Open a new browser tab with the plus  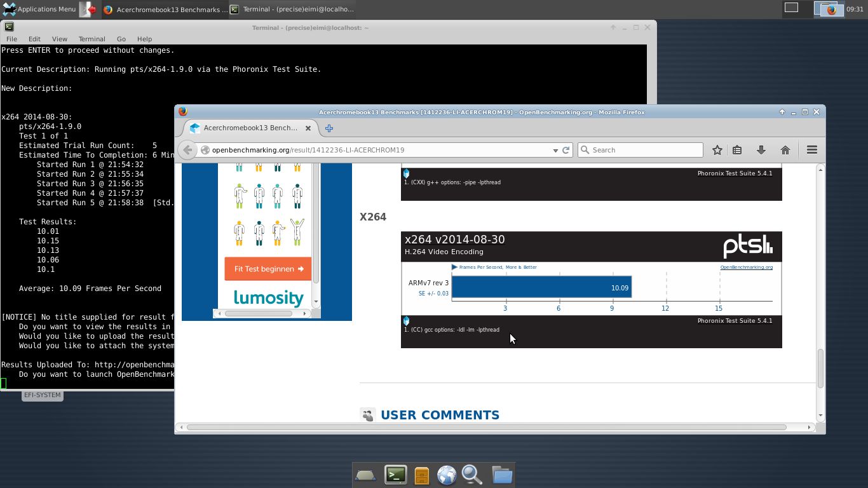pos(329,128)
